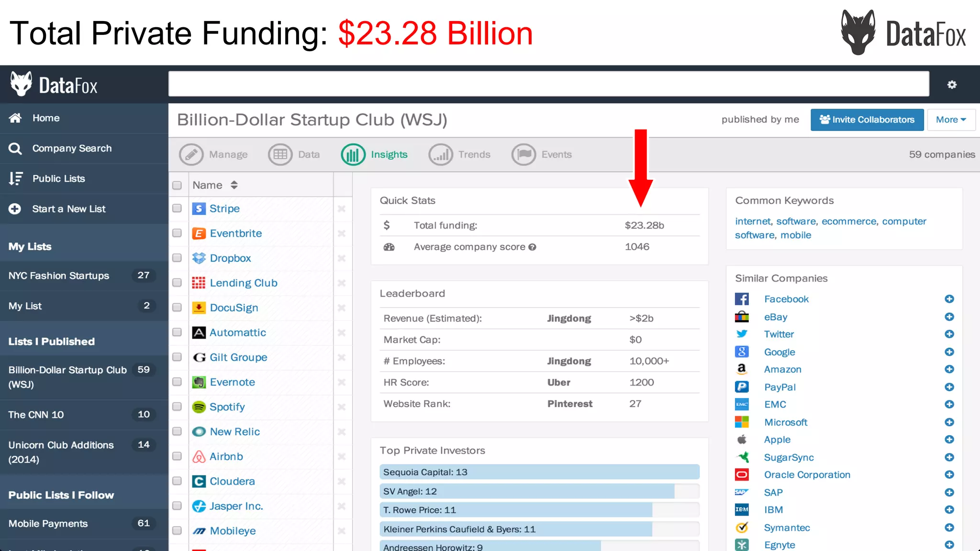980x551 pixels.
Task: Click the ecommerce keyword link
Action: pyautogui.click(x=849, y=221)
